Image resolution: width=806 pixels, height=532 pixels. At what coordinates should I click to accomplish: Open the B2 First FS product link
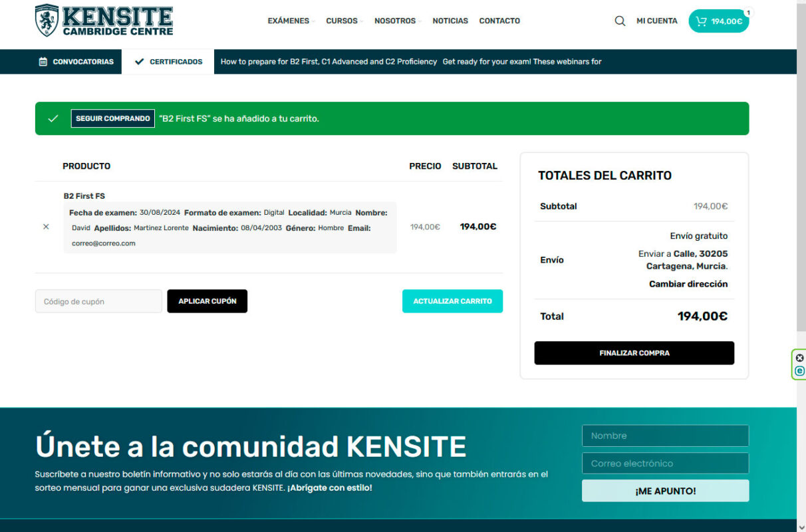click(84, 196)
